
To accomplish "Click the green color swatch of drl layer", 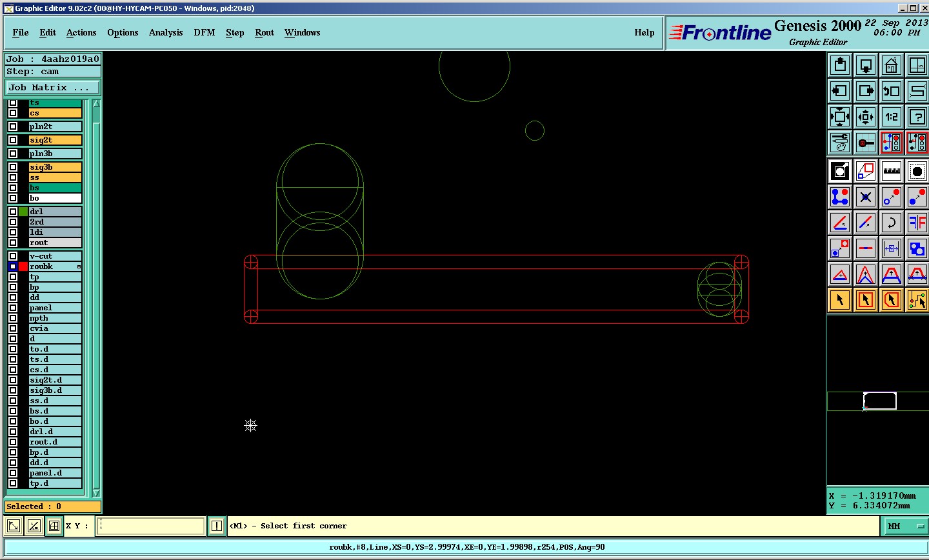I will (23, 212).
